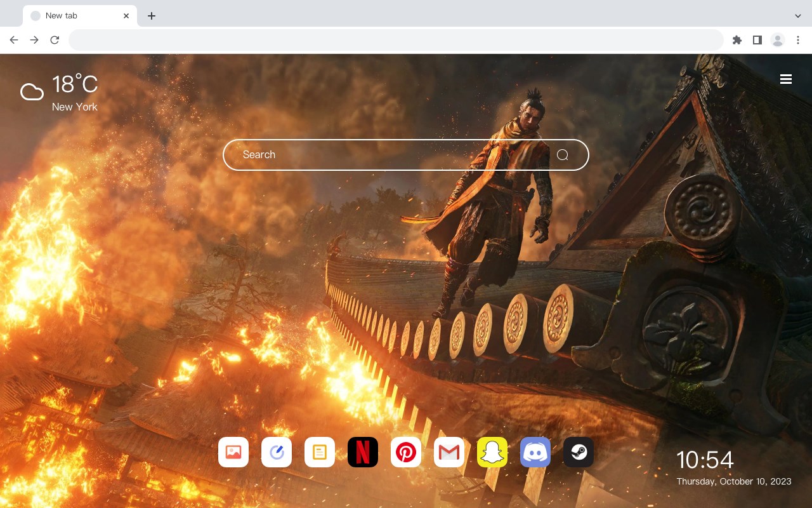Open the profile avatar menu
Viewport: 812px width, 508px height.
pyautogui.click(x=778, y=40)
